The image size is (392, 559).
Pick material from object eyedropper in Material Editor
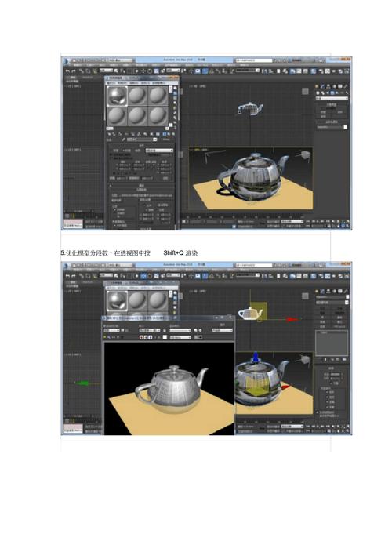click(123, 140)
